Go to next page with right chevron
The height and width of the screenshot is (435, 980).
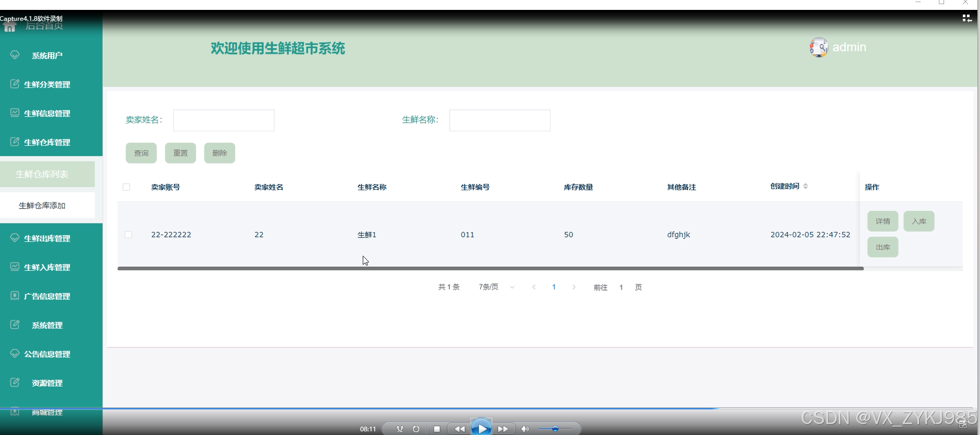click(x=574, y=287)
